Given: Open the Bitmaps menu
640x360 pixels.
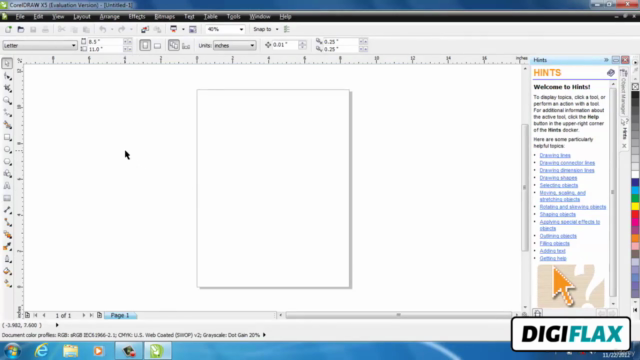Looking at the screenshot, I should click(x=164, y=17).
